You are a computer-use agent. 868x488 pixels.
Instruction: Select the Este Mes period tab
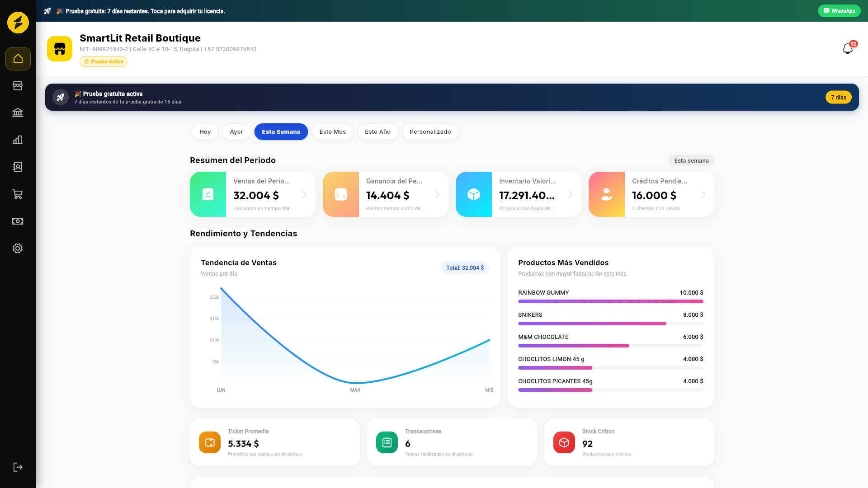pyautogui.click(x=333, y=131)
